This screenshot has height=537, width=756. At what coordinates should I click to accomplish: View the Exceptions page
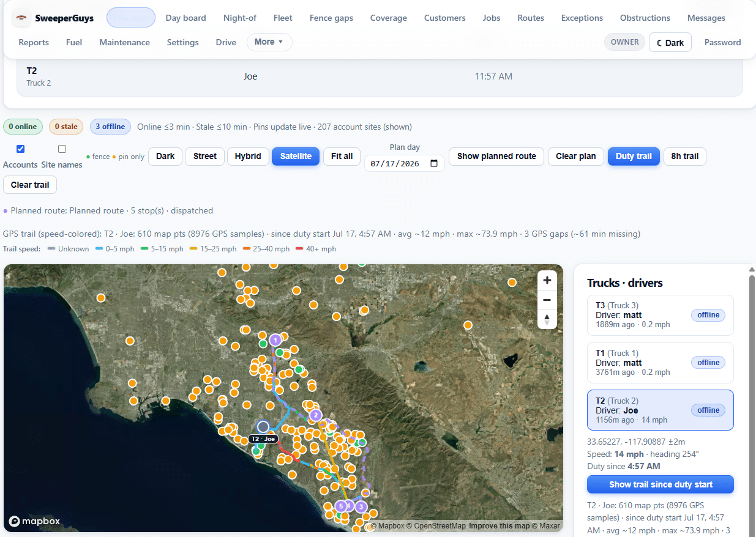pyautogui.click(x=582, y=18)
